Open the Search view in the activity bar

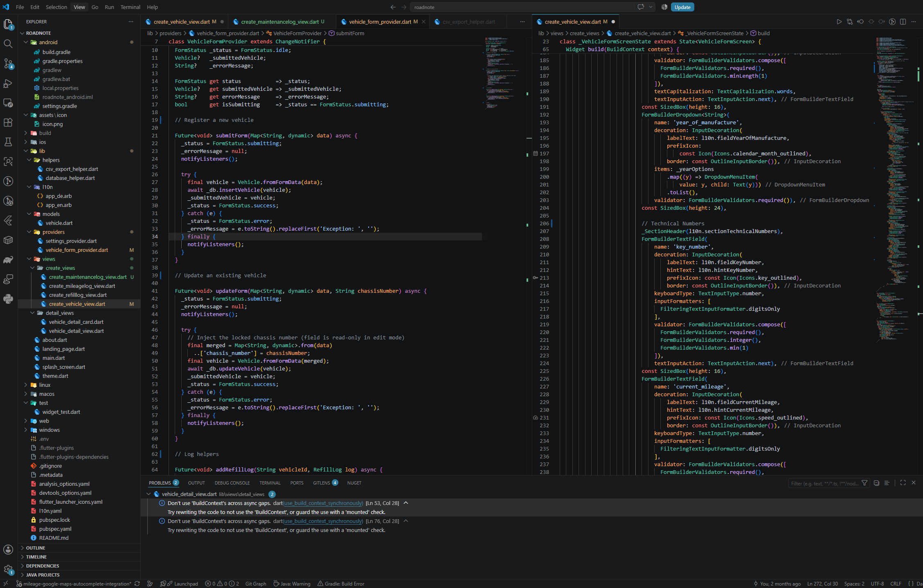(8, 44)
